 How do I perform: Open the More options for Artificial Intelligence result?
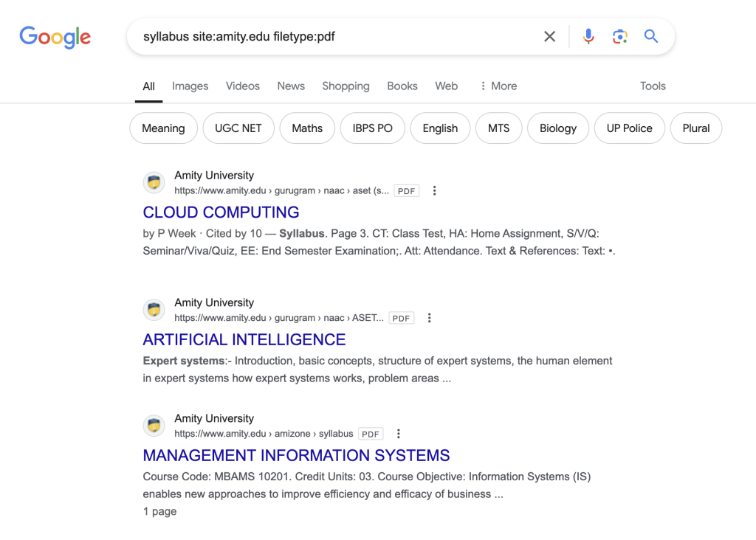pos(429,318)
